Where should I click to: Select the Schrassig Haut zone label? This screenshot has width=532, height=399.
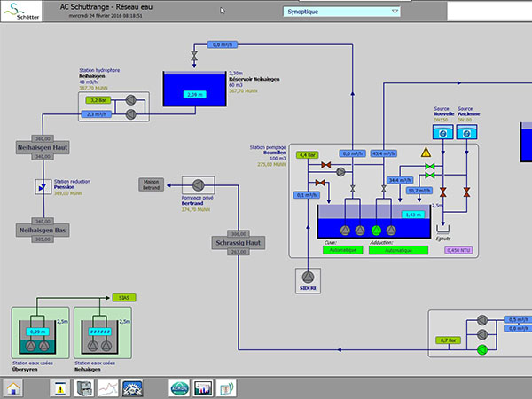coord(239,243)
